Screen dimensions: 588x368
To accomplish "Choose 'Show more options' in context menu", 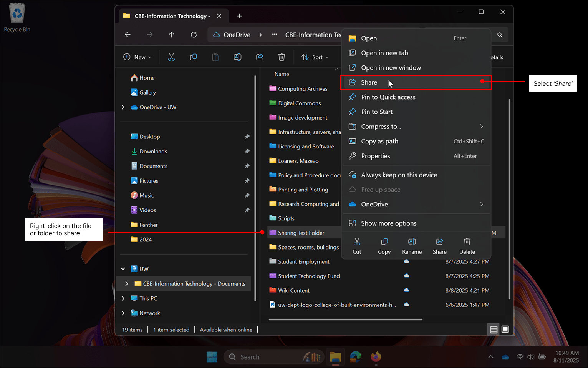I will [388, 223].
